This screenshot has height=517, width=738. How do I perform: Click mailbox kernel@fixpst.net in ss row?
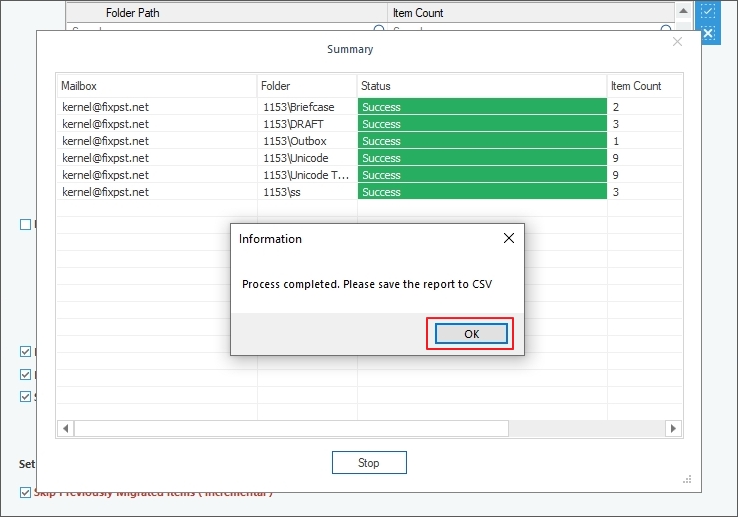pyautogui.click(x=105, y=192)
